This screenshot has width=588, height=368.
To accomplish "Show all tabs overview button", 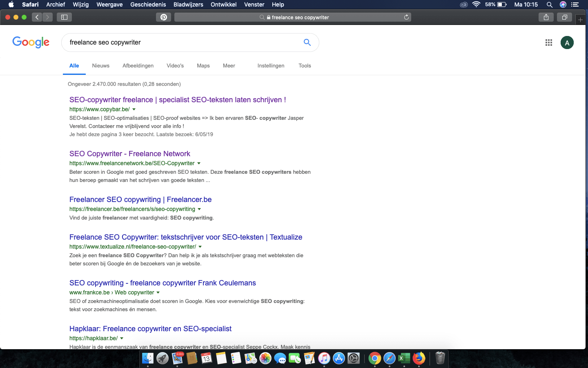I will click(564, 17).
